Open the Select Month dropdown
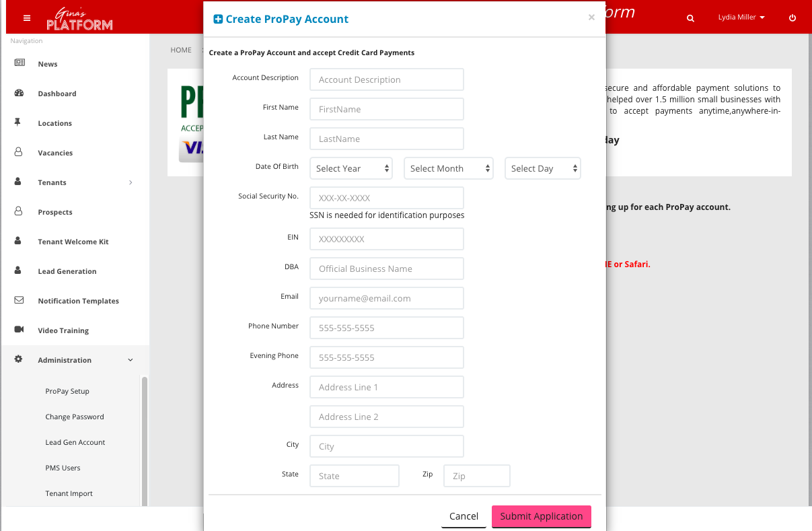 (449, 168)
